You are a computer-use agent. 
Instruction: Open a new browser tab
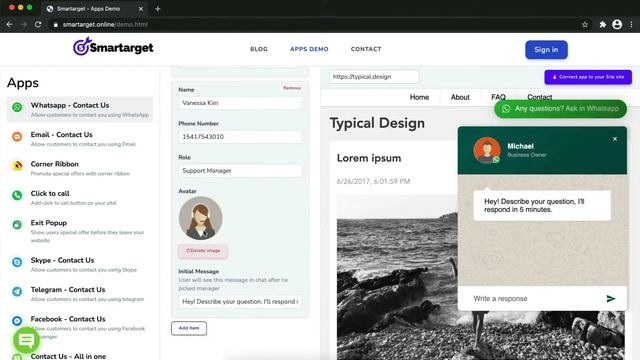click(x=158, y=9)
